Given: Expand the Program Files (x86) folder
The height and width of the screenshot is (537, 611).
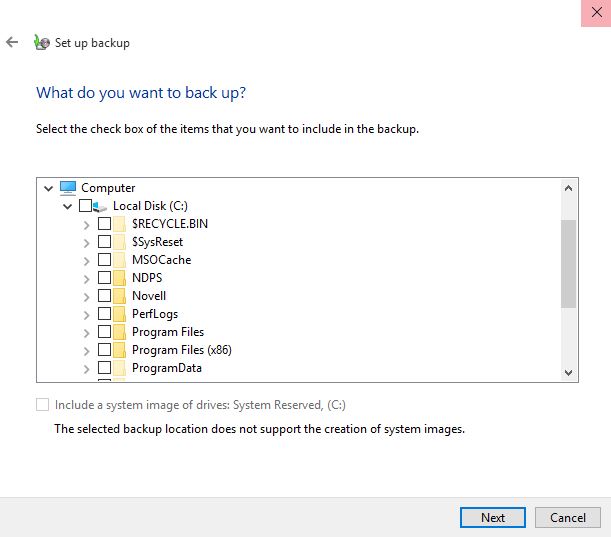Looking at the screenshot, I should (x=87, y=351).
